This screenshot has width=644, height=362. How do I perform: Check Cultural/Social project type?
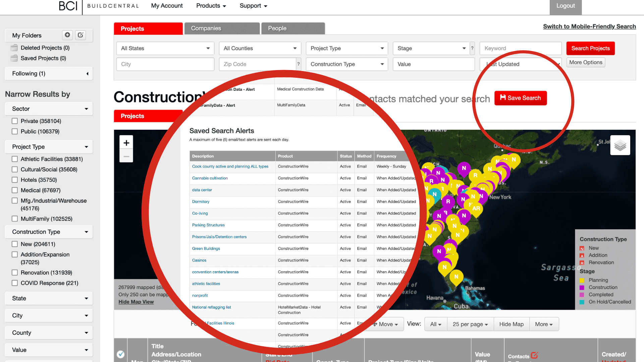tap(15, 169)
